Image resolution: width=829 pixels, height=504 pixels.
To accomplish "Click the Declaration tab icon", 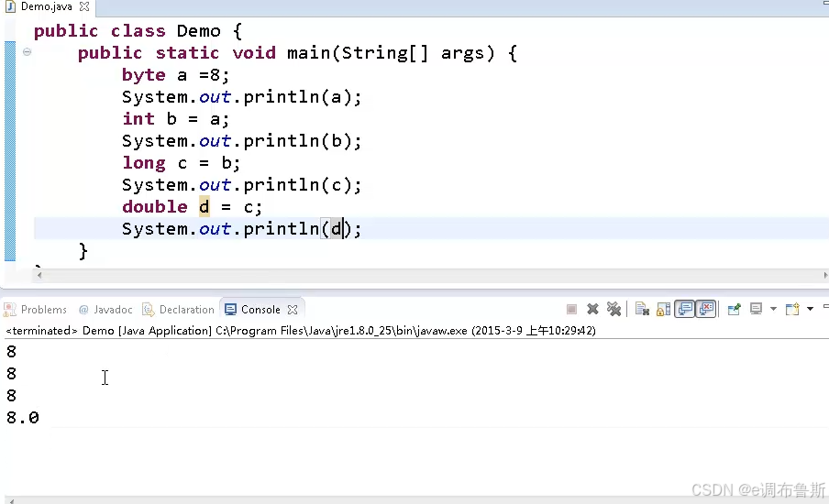I will tap(149, 310).
